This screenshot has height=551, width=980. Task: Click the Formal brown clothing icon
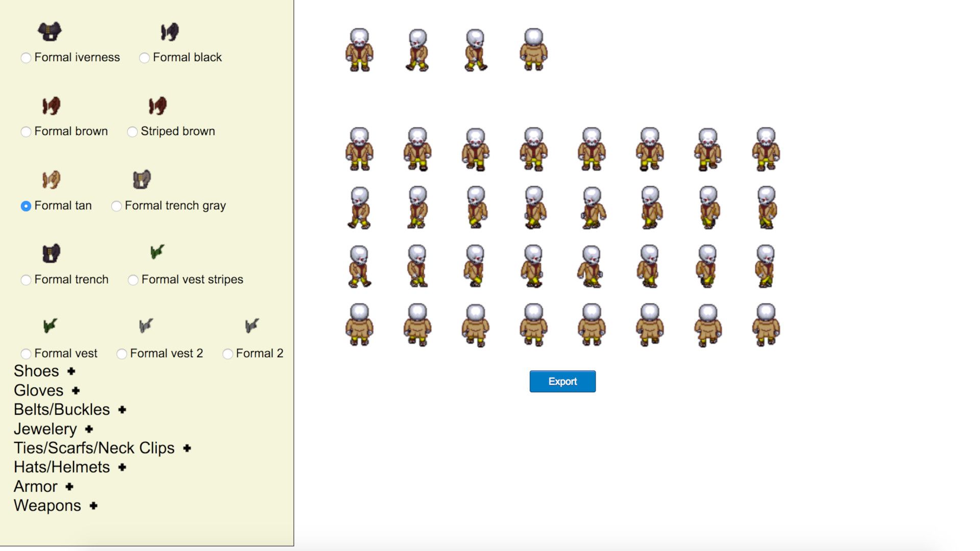pos(51,106)
